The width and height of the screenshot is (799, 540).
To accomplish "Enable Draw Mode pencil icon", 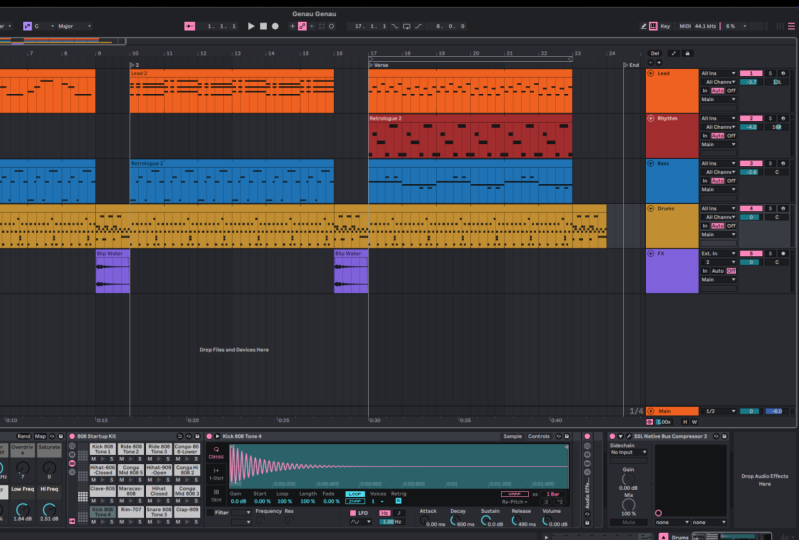I will tap(643, 26).
